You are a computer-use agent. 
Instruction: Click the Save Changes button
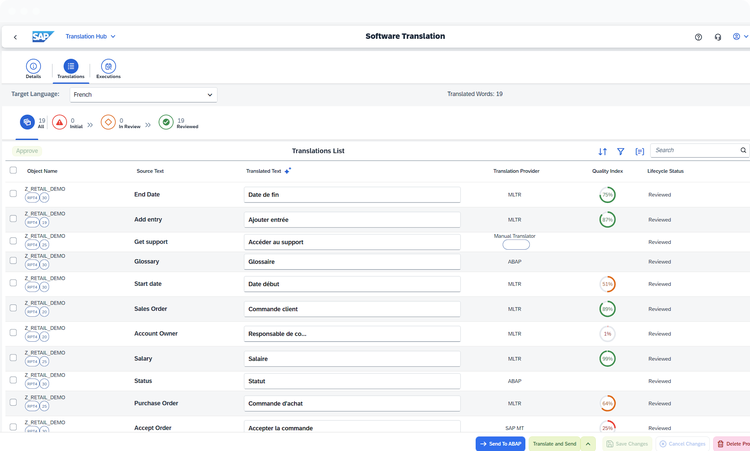coord(627,444)
